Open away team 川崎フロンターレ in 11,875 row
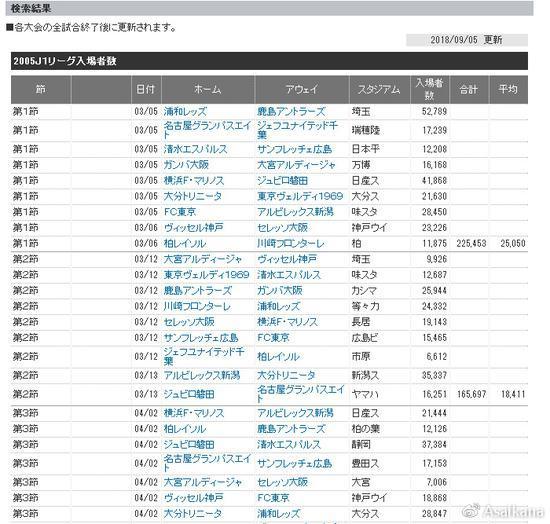 pos(291,243)
